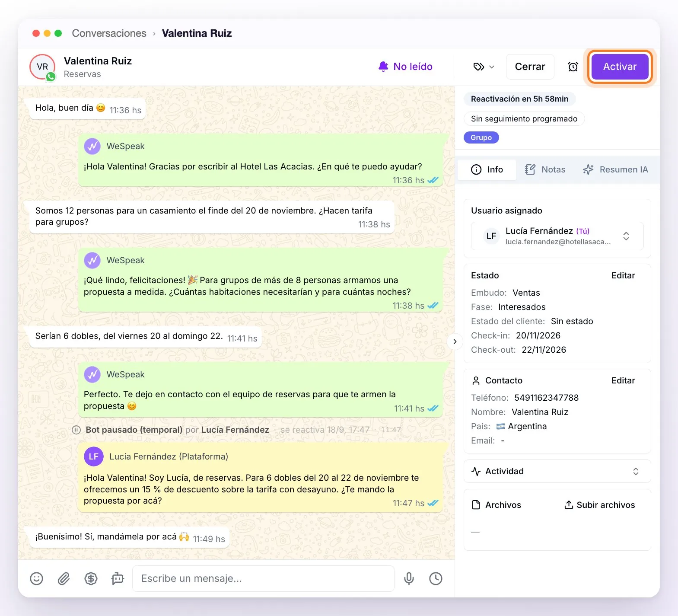Click the alarm clock reminder icon

(x=573, y=67)
